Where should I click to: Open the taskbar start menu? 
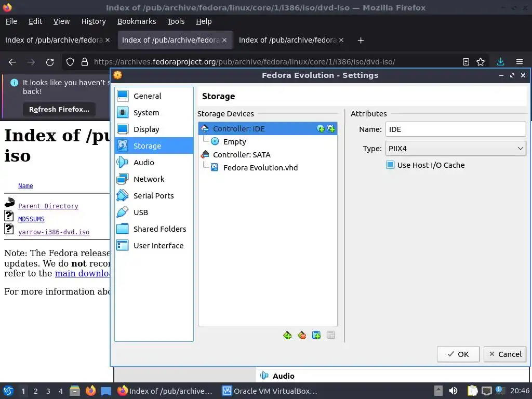[x=8, y=391]
